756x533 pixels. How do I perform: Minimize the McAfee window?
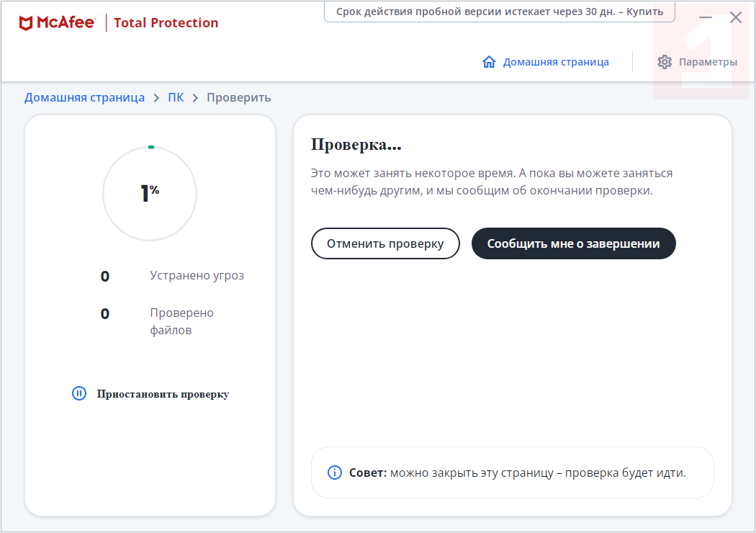tap(706, 17)
